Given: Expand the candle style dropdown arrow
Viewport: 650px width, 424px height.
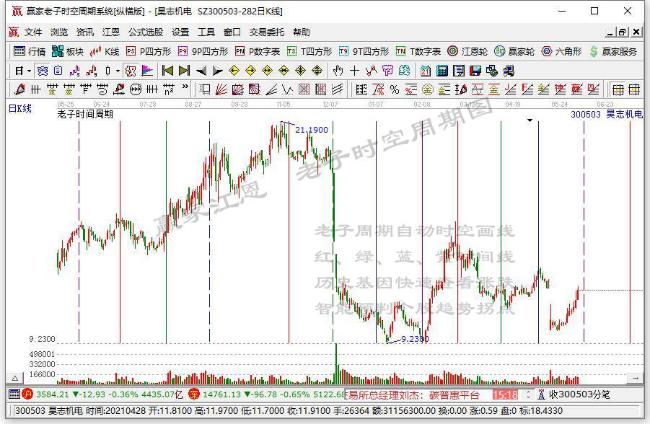Looking at the screenshot, I should point(118,71).
